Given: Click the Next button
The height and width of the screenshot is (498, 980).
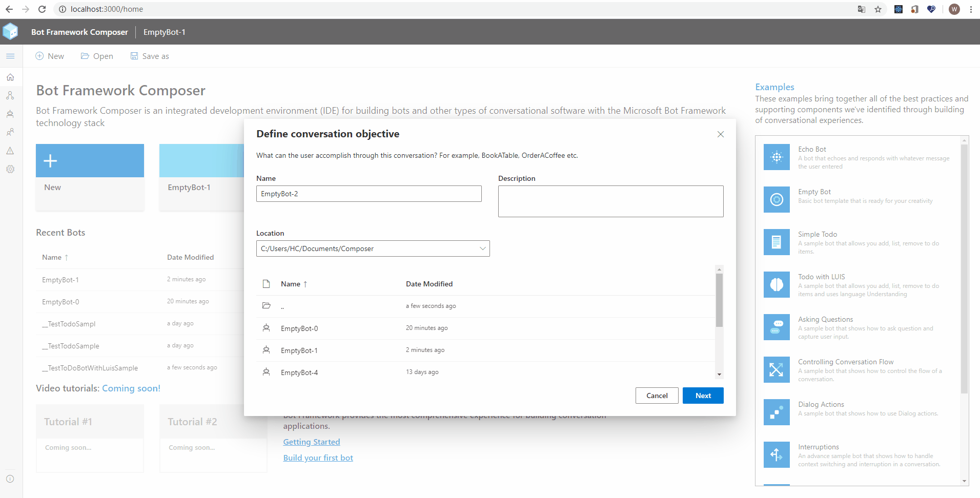Looking at the screenshot, I should 703,396.
